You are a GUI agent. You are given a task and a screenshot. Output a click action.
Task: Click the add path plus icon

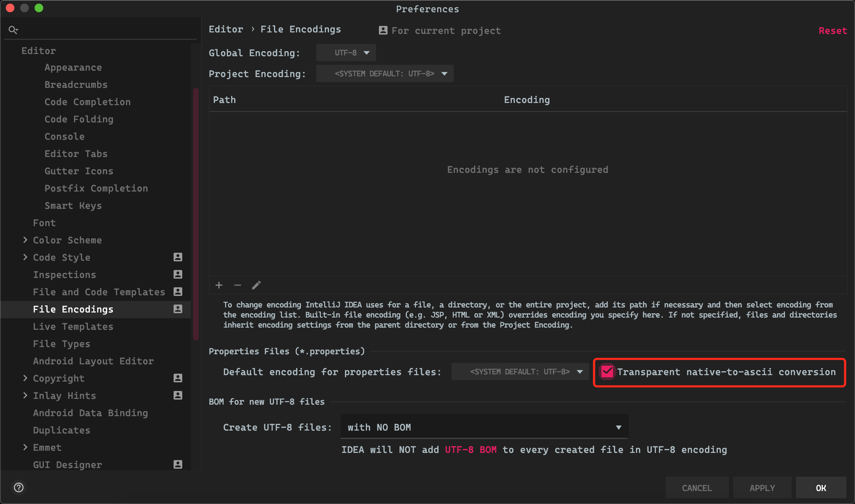tap(219, 285)
